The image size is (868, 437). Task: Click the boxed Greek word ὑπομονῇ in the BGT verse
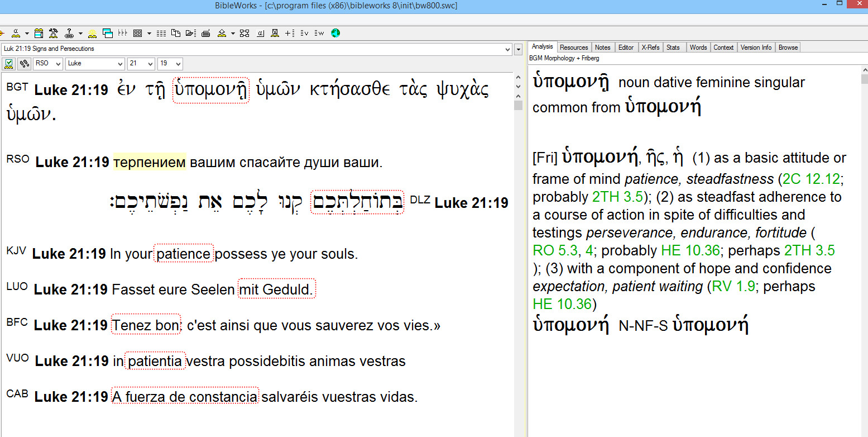coord(211,90)
